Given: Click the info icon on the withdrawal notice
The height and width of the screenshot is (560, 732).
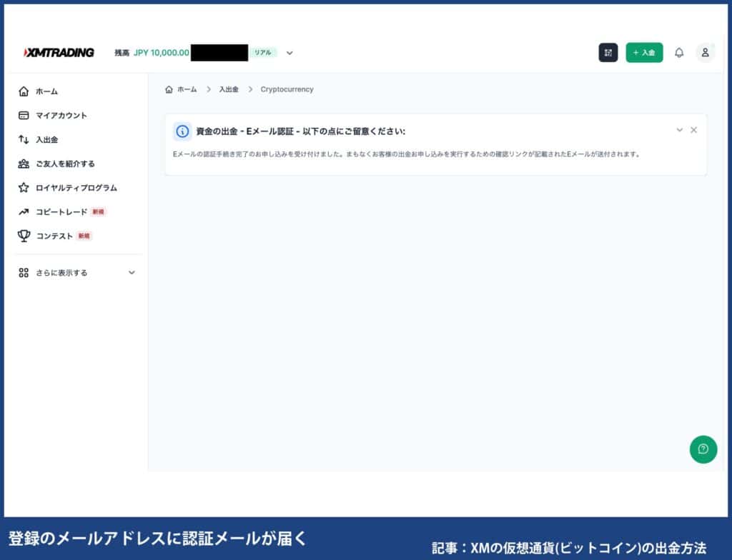Looking at the screenshot, I should (183, 131).
